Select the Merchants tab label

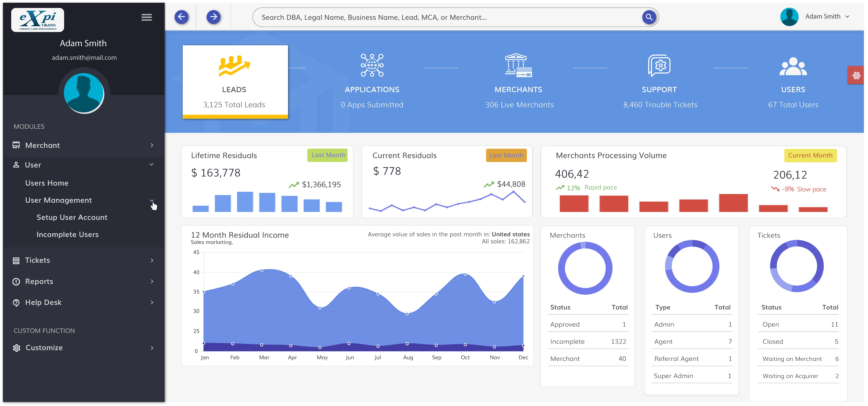(518, 90)
